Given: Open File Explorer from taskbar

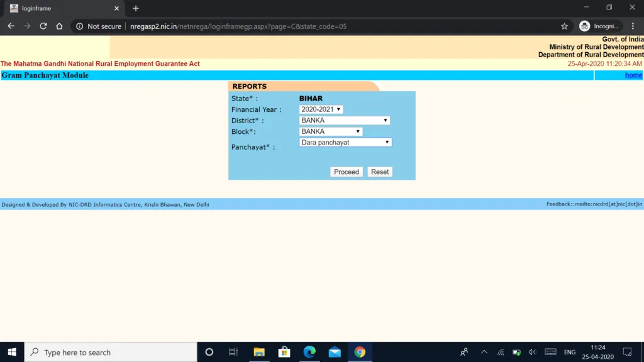Looking at the screenshot, I should [258, 352].
